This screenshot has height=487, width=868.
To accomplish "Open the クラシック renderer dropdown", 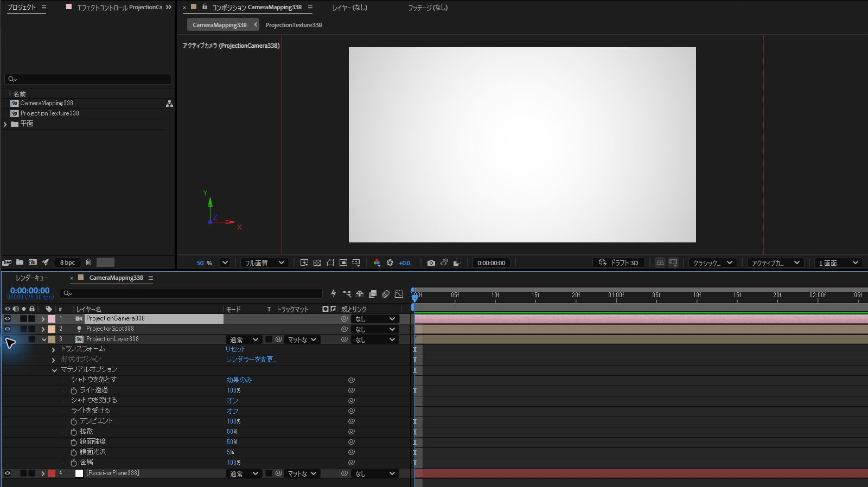I will click(x=713, y=263).
